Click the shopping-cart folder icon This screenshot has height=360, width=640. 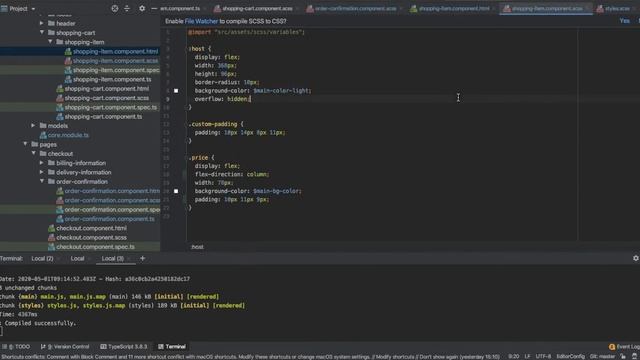tap(51, 32)
